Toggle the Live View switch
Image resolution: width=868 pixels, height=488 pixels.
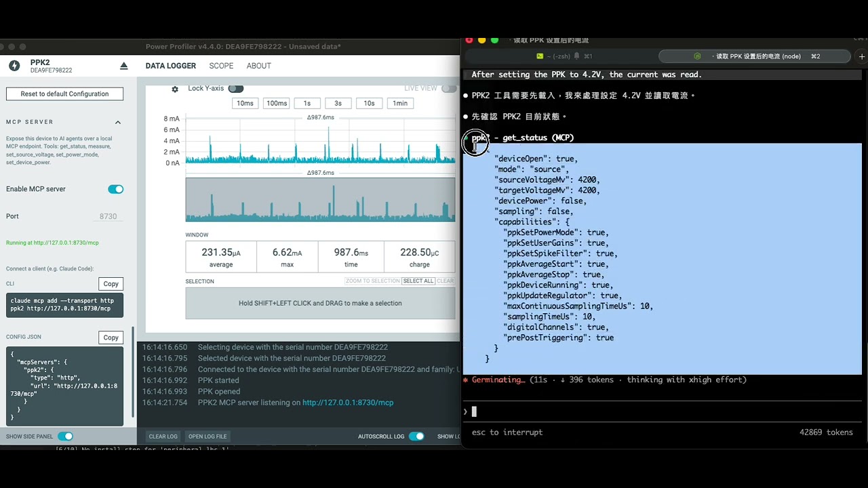click(449, 88)
